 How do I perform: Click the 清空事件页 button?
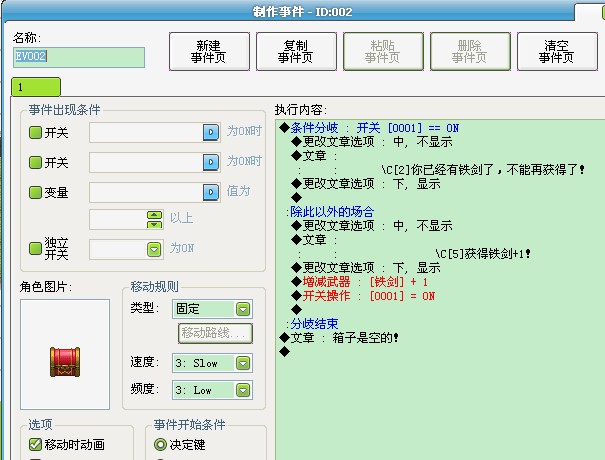click(x=557, y=51)
